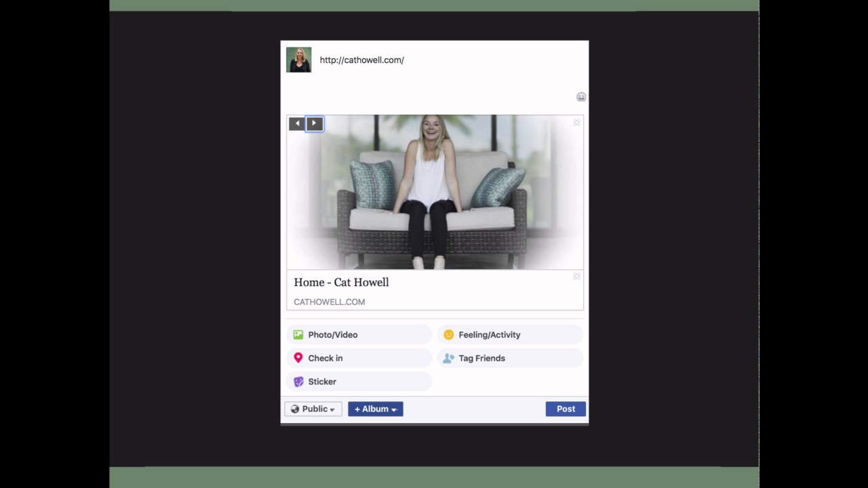Click the CATHOWELL.COM domain text
The width and height of the screenshot is (868, 488).
[329, 302]
